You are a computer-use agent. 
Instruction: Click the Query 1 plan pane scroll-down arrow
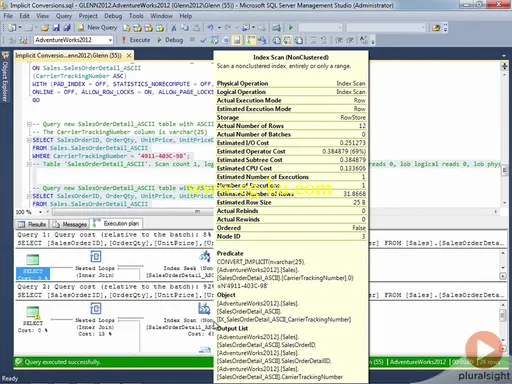click(503, 268)
